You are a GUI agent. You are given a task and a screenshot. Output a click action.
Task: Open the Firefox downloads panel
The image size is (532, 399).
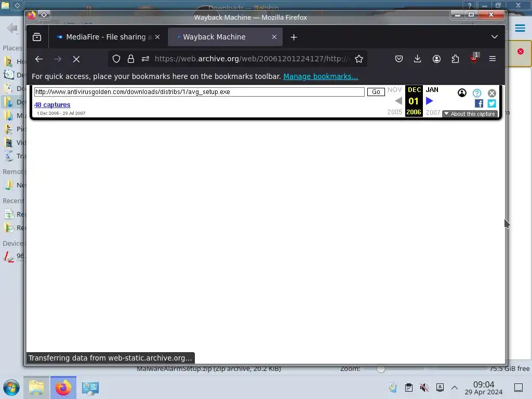tap(418, 59)
